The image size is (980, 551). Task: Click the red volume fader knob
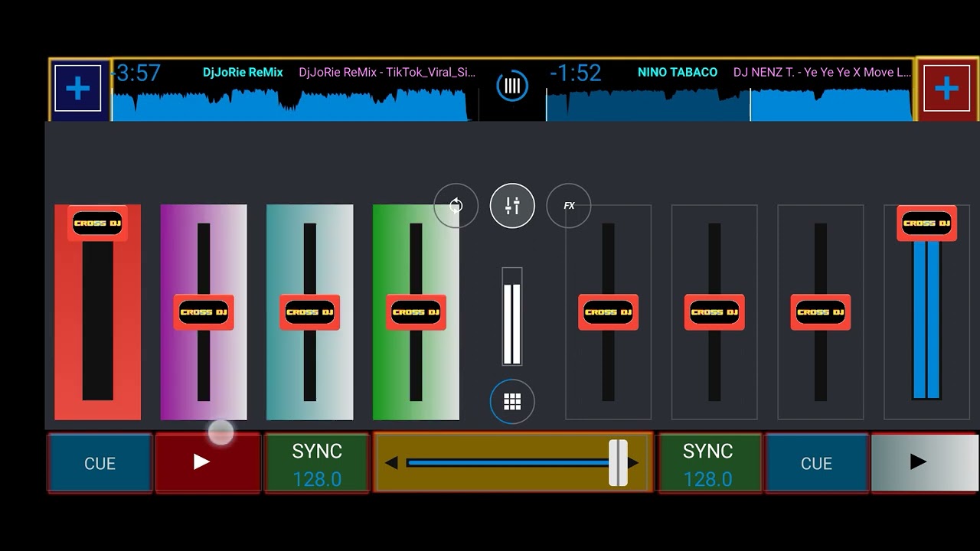coord(97,223)
